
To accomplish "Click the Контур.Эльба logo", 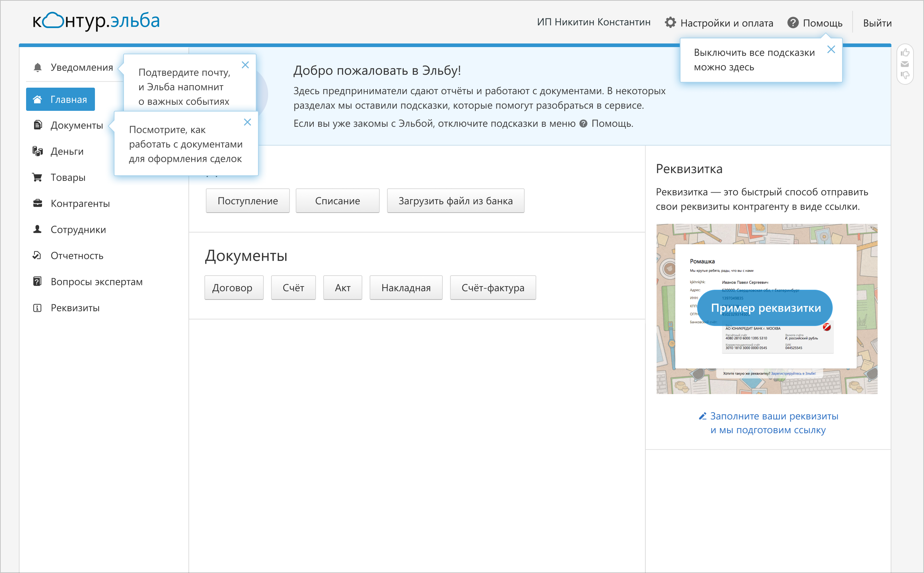I will pos(96,21).
